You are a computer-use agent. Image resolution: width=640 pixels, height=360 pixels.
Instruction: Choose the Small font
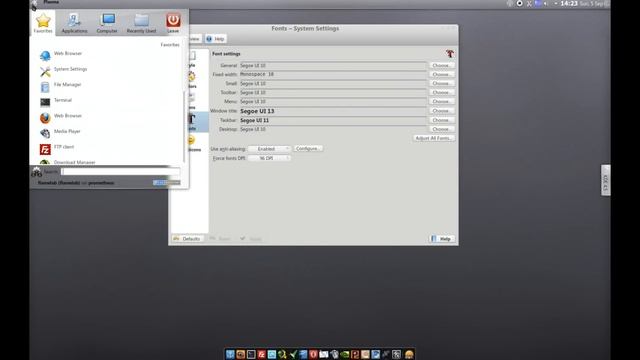(441, 83)
